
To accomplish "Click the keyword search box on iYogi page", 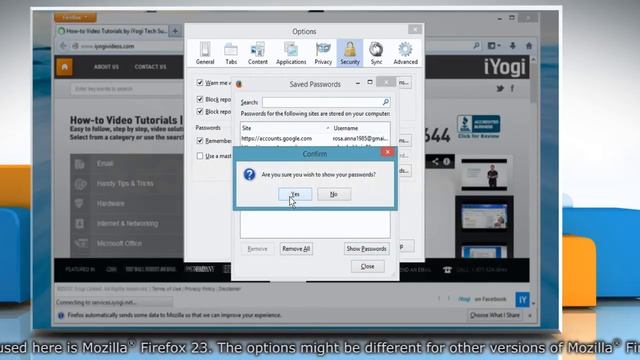I will pos(127,89).
